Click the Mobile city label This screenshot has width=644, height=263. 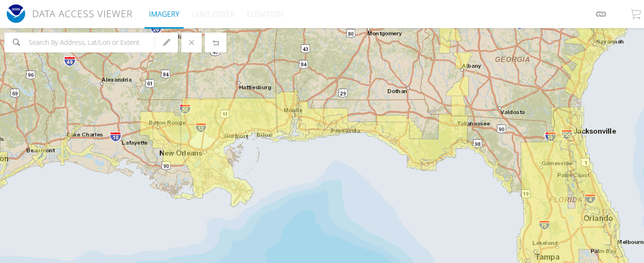293,110
